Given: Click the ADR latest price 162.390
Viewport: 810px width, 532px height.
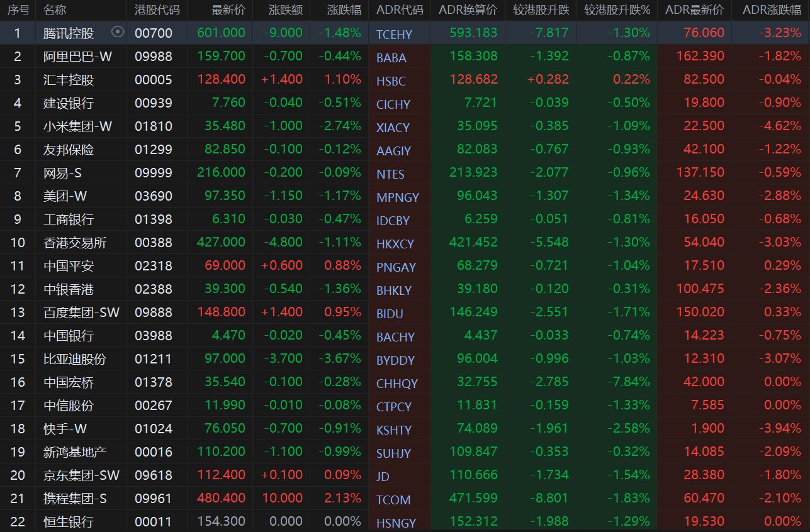Looking at the screenshot, I should pos(700,57).
